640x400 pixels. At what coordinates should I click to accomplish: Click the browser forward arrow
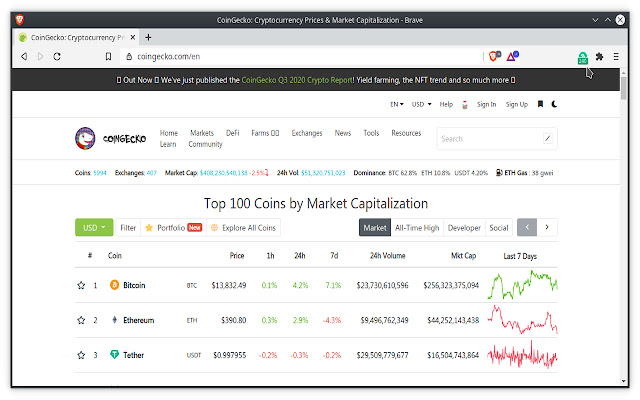pos(40,56)
